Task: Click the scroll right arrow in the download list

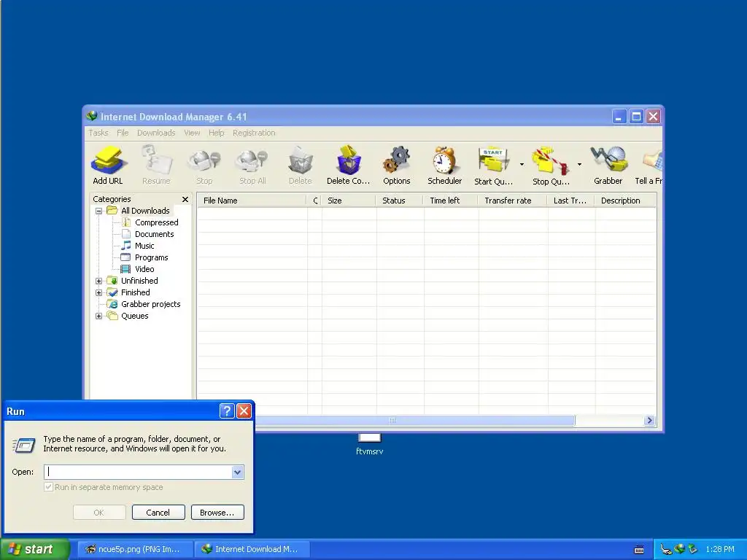Action: pyautogui.click(x=649, y=421)
